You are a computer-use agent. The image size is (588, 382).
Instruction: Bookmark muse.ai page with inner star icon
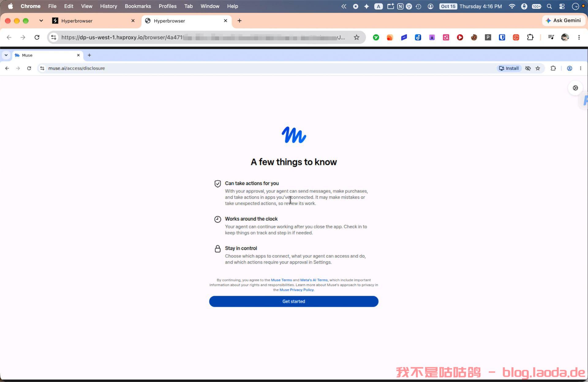tap(538, 68)
